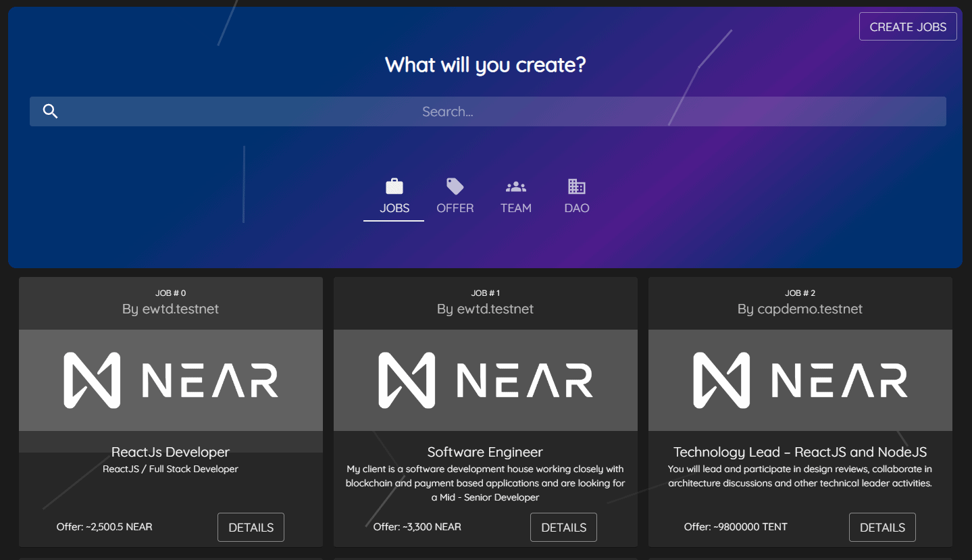The image size is (972, 560).
Task: Click the 'JOB # 1' label
Action: 485,293
